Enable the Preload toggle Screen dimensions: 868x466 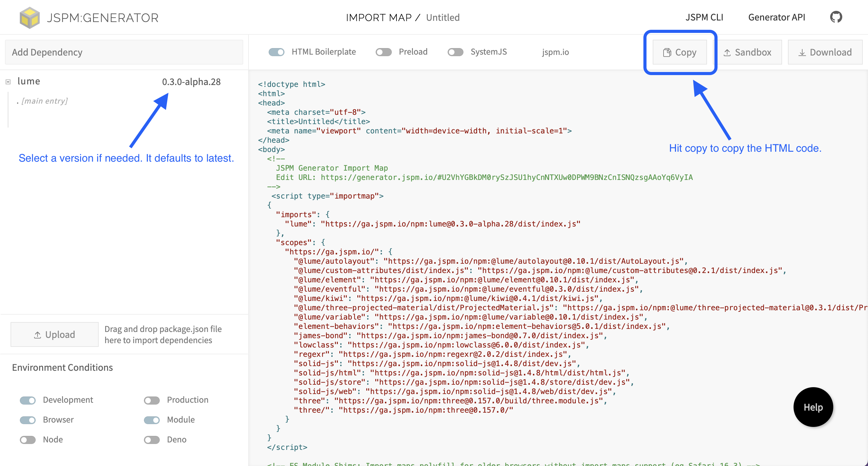point(383,52)
